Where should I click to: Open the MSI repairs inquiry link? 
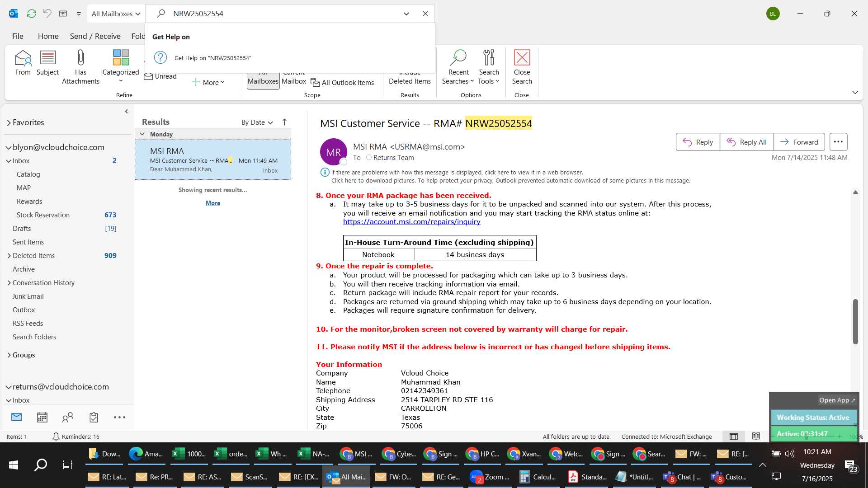[411, 222]
